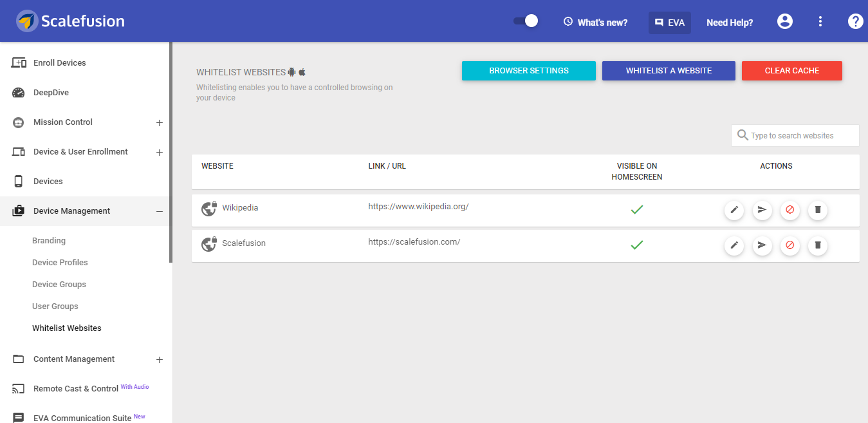This screenshot has height=423, width=868.
Task: Delete Scalefusion entry with trash icon
Action: (818, 245)
